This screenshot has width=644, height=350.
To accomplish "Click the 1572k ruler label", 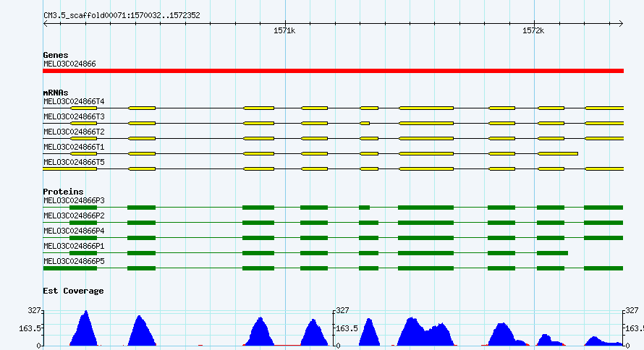I will point(533,31).
